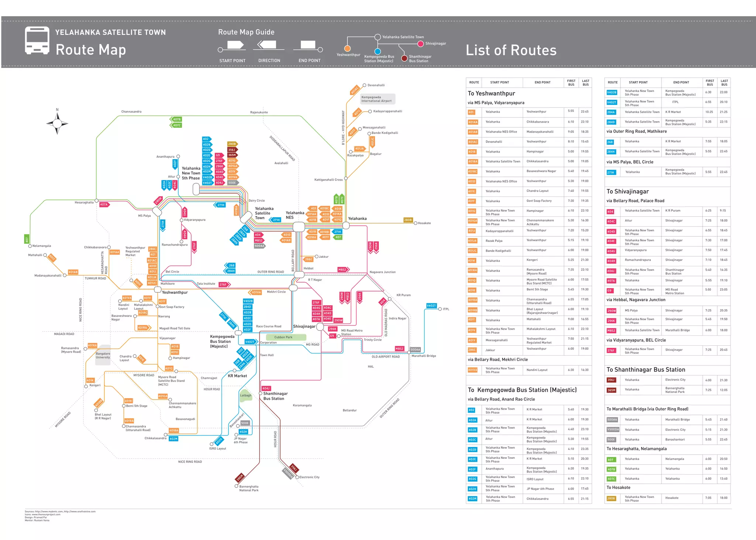Click the End Point legend symbol
This screenshot has width=756, height=540.
click(307, 45)
